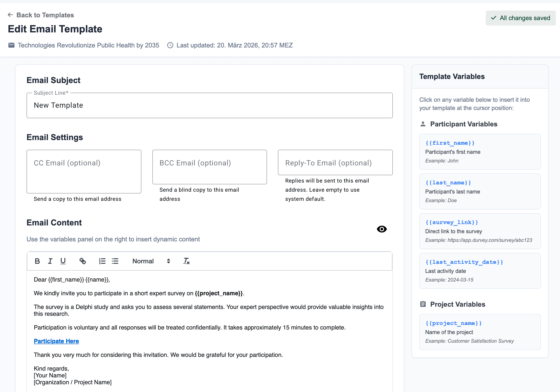Click the 'Example: Doe' text
This screenshot has height=392, width=560.
click(x=441, y=201)
